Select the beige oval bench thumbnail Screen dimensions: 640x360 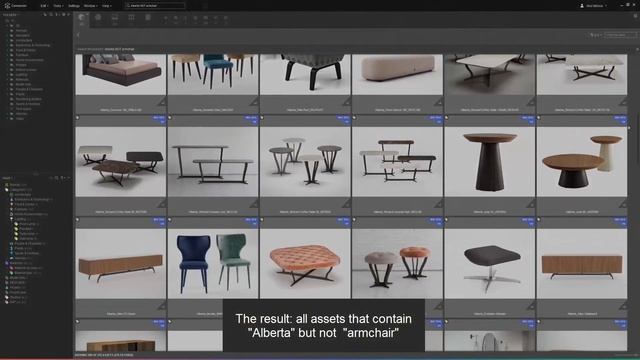click(x=397, y=74)
